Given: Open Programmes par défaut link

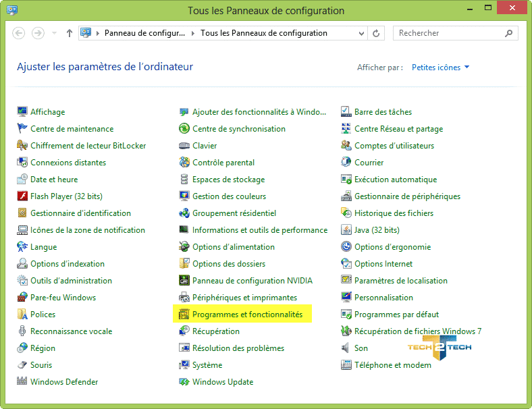Looking at the screenshot, I should tap(396, 315).
